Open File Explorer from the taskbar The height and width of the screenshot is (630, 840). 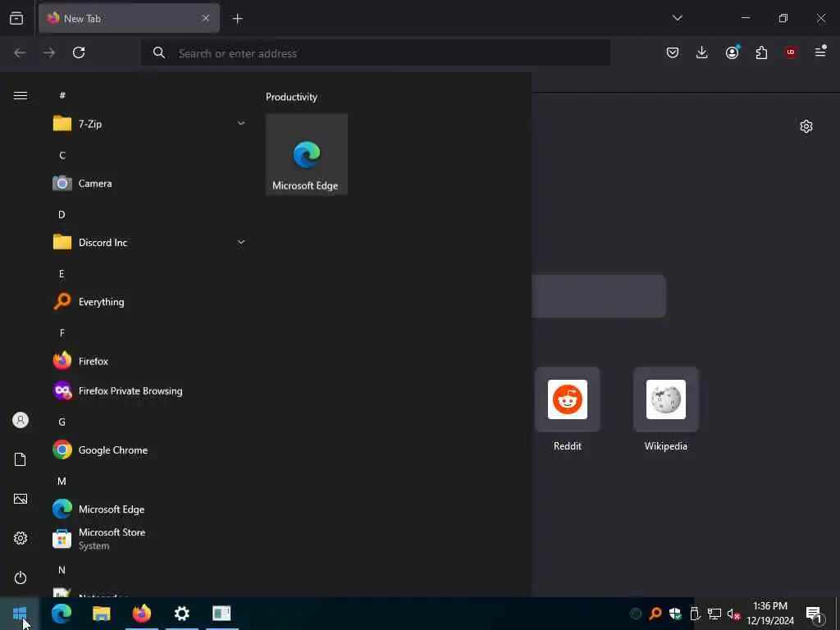tap(101, 614)
